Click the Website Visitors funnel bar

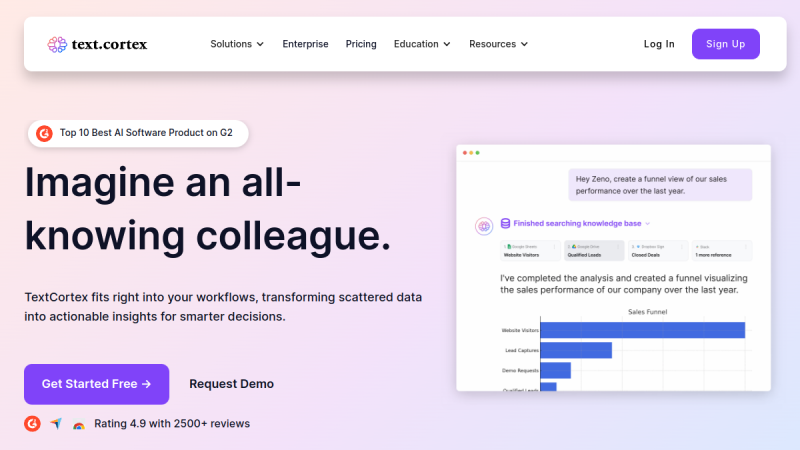[x=643, y=330]
